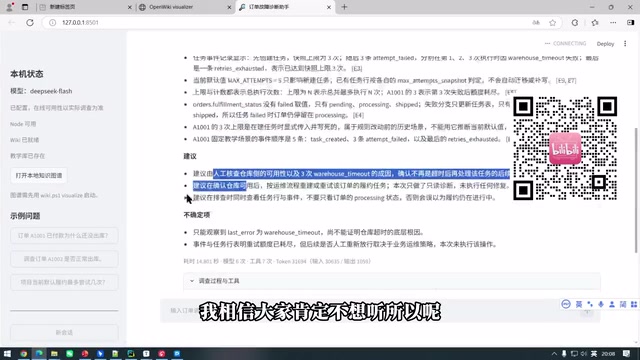The width and height of the screenshot is (640, 360).
Task: Click the 不确定项 section heading
Action: [x=196, y=215]
